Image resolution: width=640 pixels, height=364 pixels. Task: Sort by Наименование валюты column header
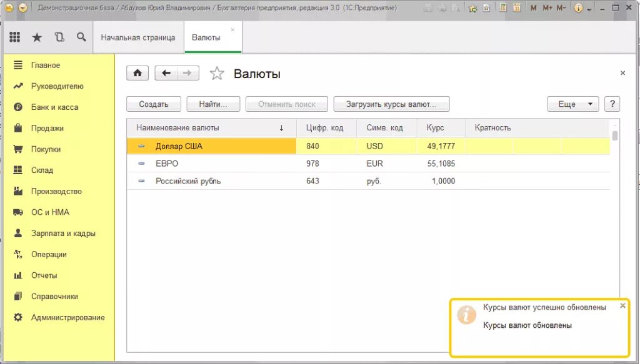point(211,127)
